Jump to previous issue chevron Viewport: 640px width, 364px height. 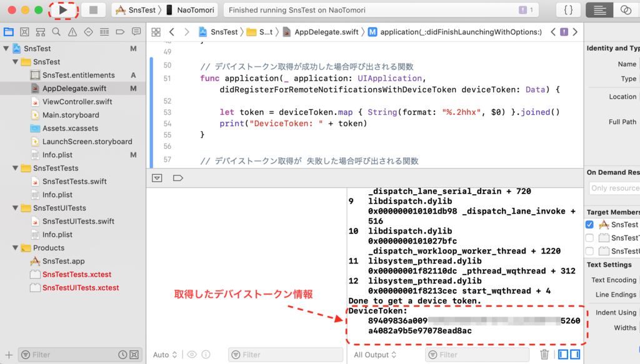point(553,32)
